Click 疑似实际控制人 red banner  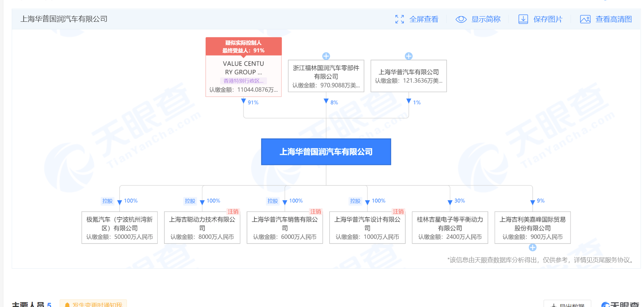244,46
